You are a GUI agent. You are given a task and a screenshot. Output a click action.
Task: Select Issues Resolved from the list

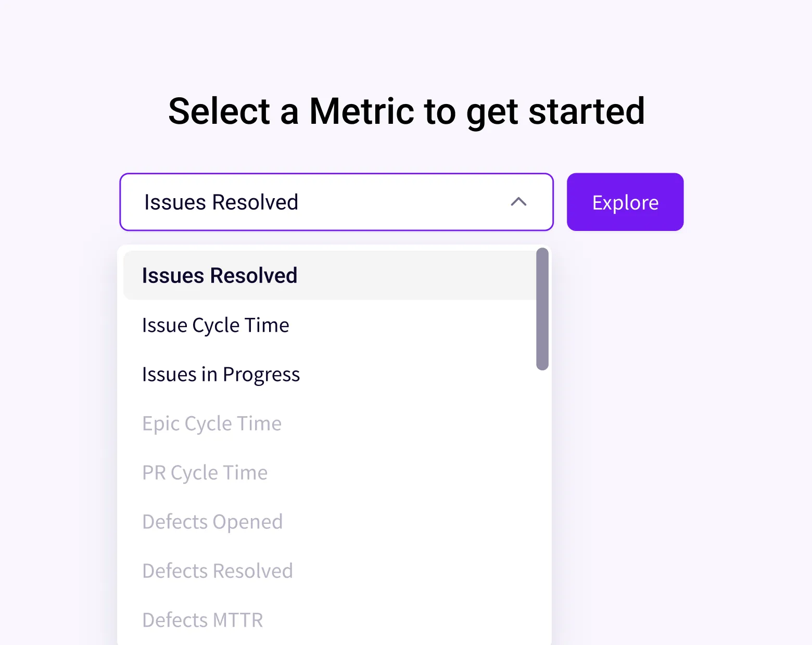[x=219, y=275]
